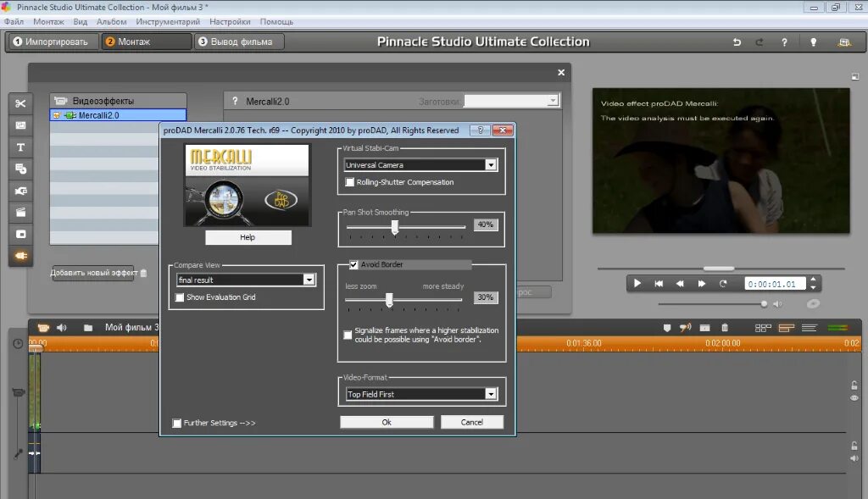Open help question mark in top toolbar
Viewport: 868px width, 499px height.
click(x=784, y=42)
